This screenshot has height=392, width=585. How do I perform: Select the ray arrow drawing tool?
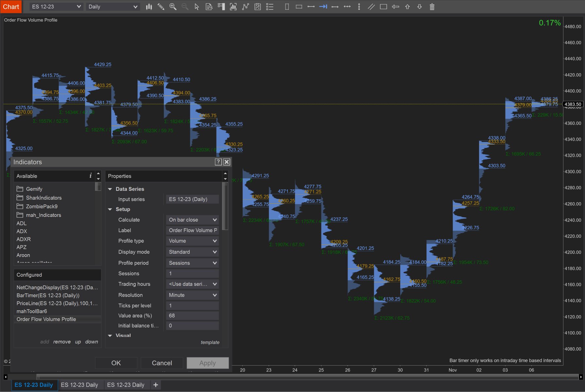click(335, 7)
